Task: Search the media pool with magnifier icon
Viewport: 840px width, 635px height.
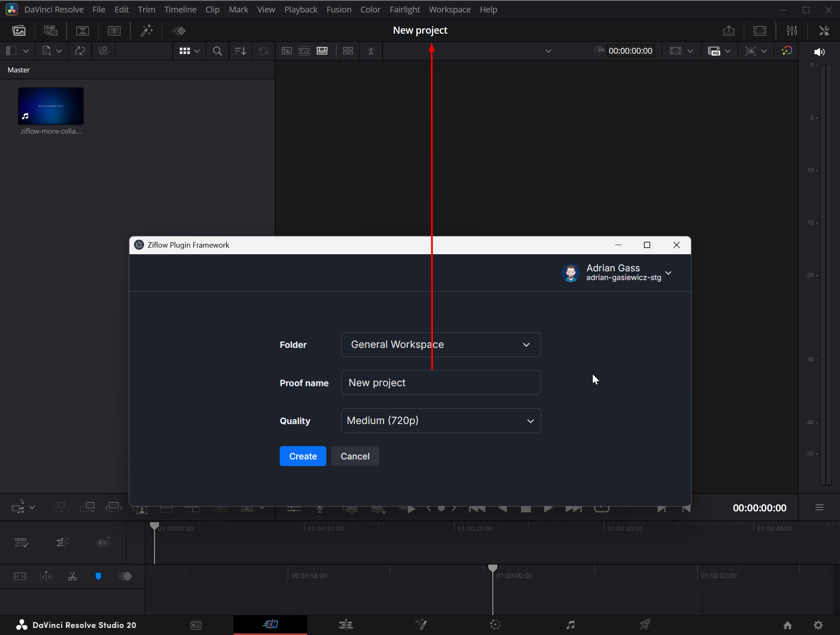Action: tap(217, 51)
